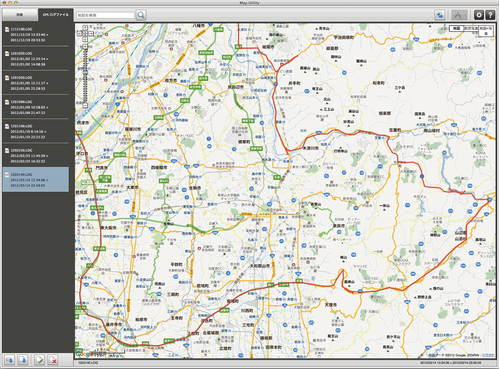This screenshot has height=369, width=499.
Task: Click the 和束町 label on map
Action: (379, 83)
